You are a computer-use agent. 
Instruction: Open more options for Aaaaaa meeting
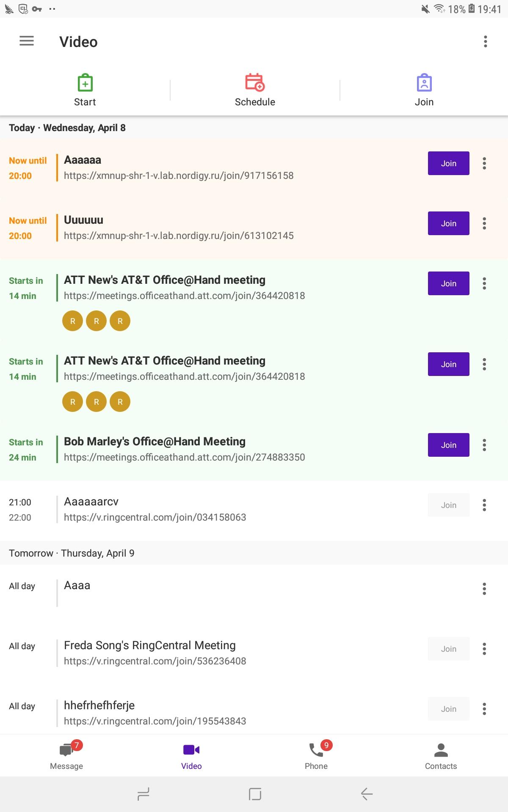[484, 163]
